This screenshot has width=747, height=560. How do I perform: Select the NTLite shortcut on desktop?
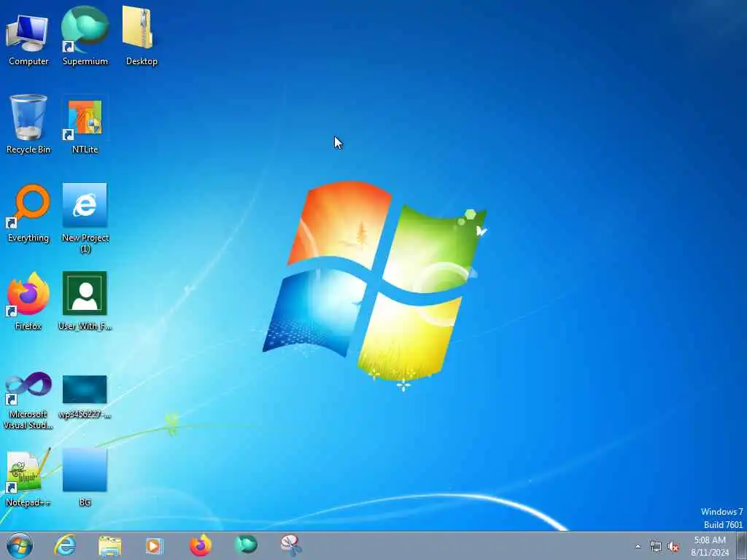(x=85, y=124)
